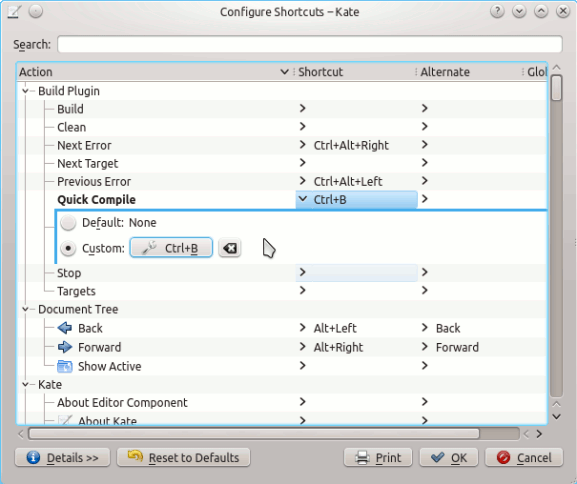
Task: Click the blue Forward arrow icon
Action: tap(65, 347)
